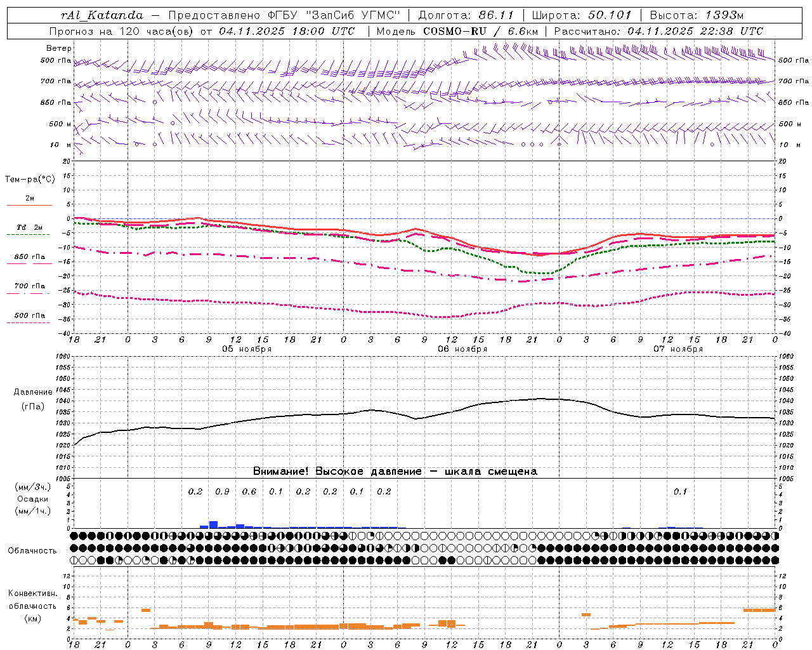Screen dimensions: 812x650
Task: Click the (гПа) unit under Давление
Action: tap(33, 407)
